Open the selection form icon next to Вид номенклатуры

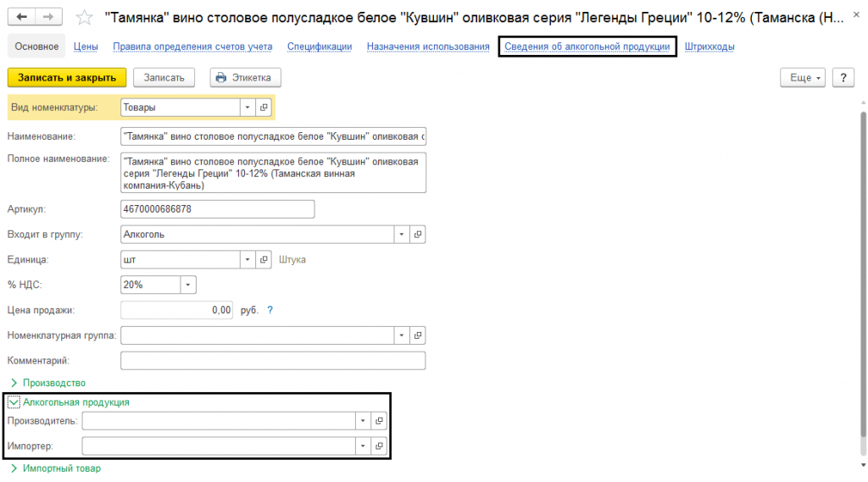(264, 108)
